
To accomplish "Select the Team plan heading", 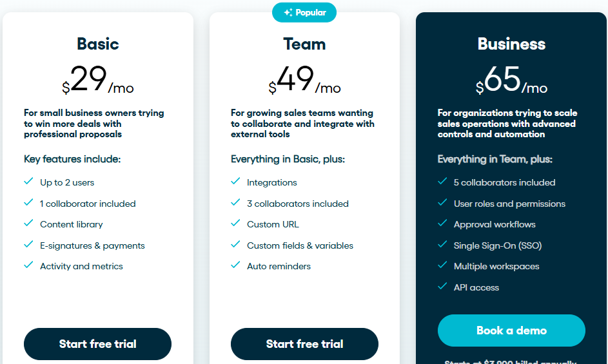I will [304, 44].
